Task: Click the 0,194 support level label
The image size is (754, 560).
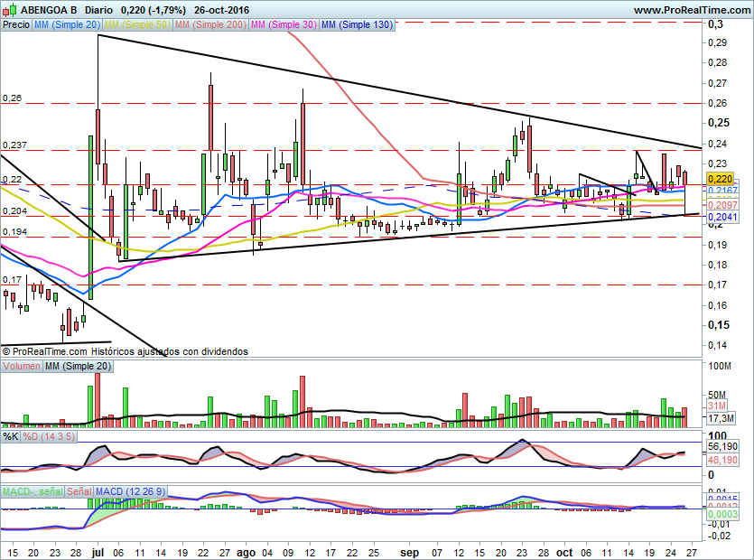Action: click(15, 232)
